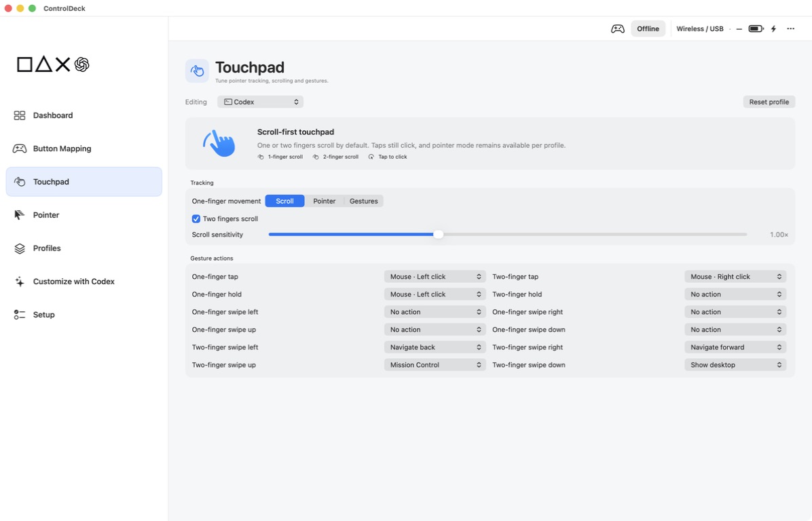The height and width of the screenshot is (521, 812).
Task: Open the three-dots more options menu
Action: click(x=790, y=29)
